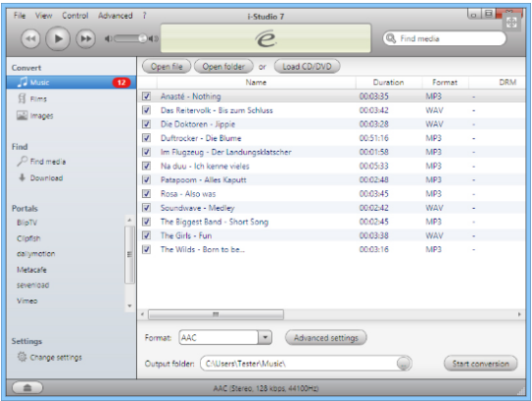Viewport: 532px width, 401px height.
Task: Click the loud speaker icon after the volume slider
Action: point(153,38)
